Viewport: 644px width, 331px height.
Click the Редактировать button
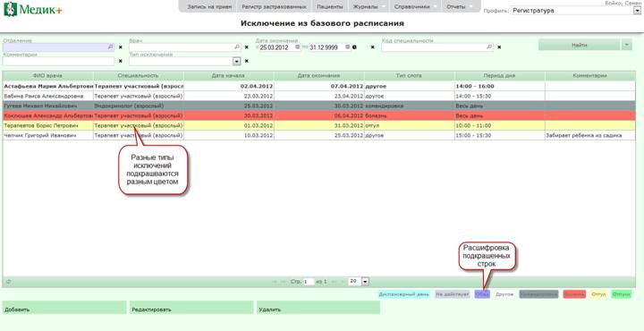click(x=191, y=308)
